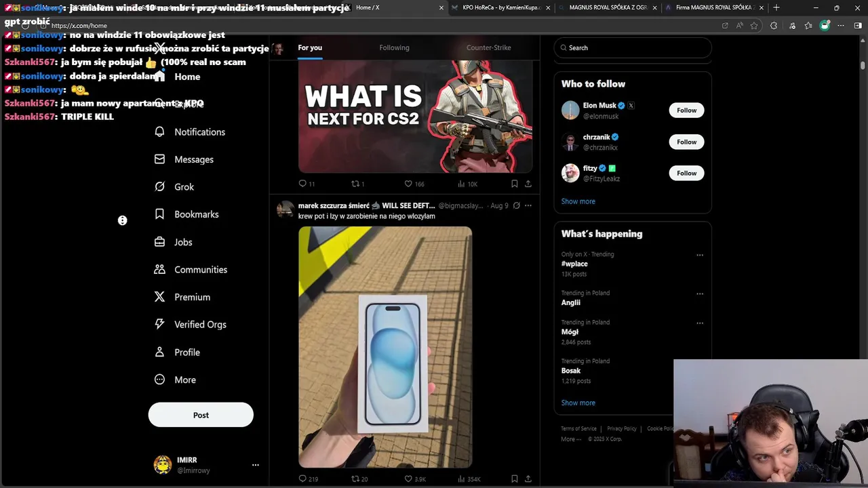Open options dots for Anglii trend
The height and width of the screenshot is (488, 868).
click(700, 294)
